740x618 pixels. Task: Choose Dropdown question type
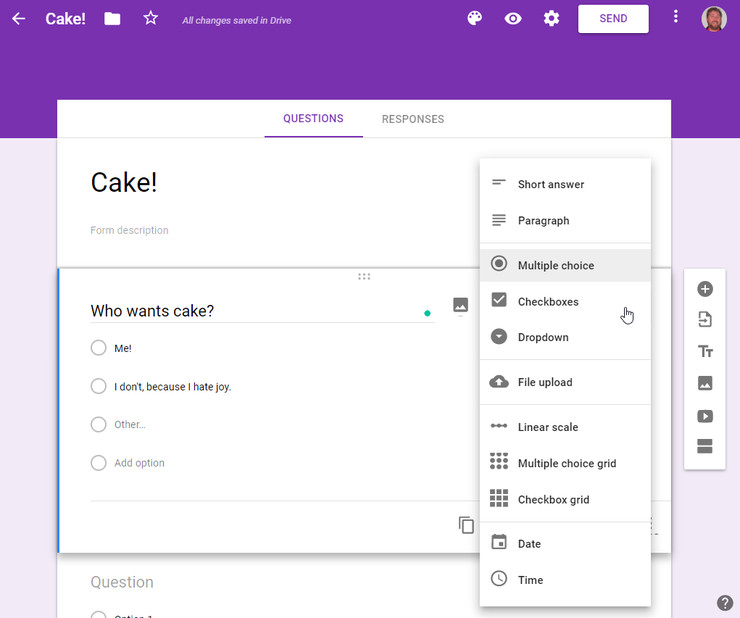pos(543,337)
